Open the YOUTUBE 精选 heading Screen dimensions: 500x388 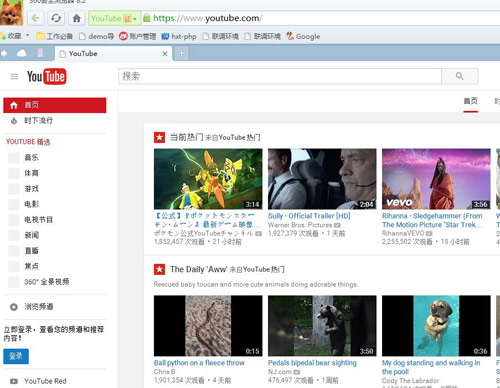click(28, 142)
